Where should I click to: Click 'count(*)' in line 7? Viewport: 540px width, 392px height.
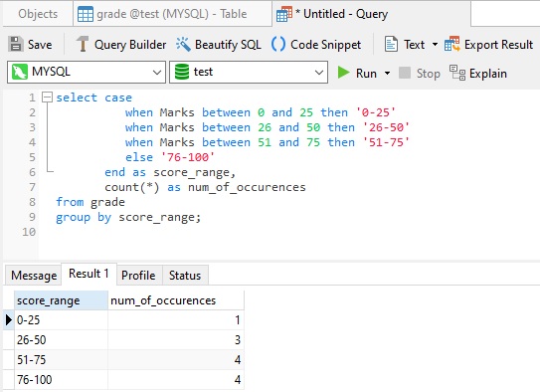(x=132, y=187)
